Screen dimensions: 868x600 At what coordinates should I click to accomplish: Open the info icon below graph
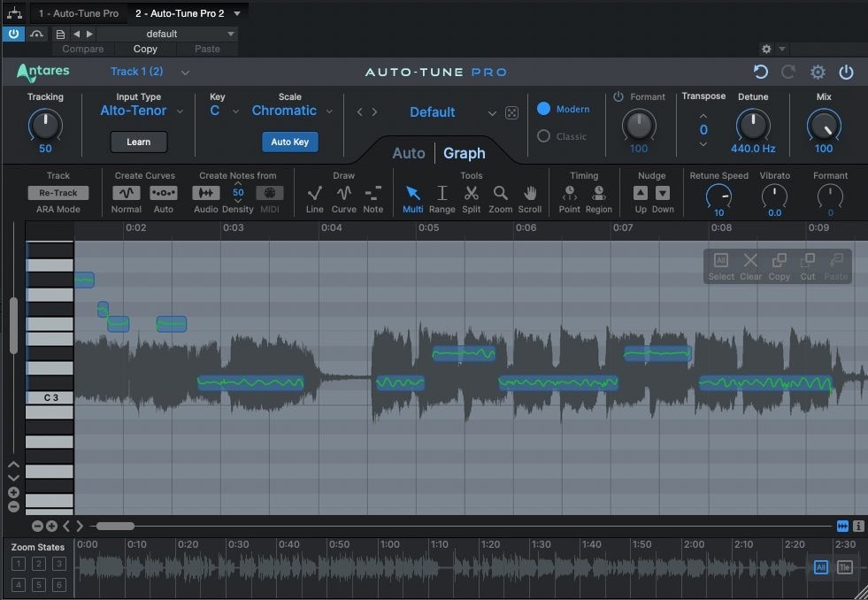tap(858, 526)
